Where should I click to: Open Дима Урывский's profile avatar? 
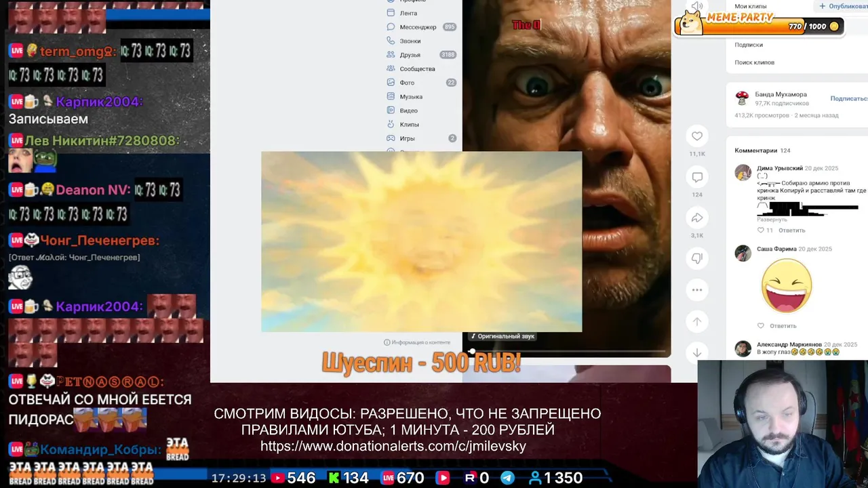(x=743, y=172)
